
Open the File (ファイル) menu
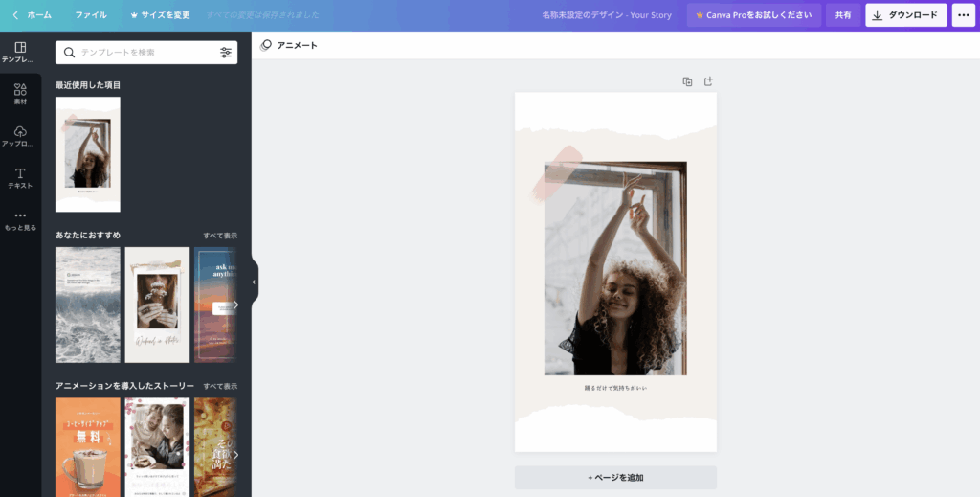coord(91,15)
